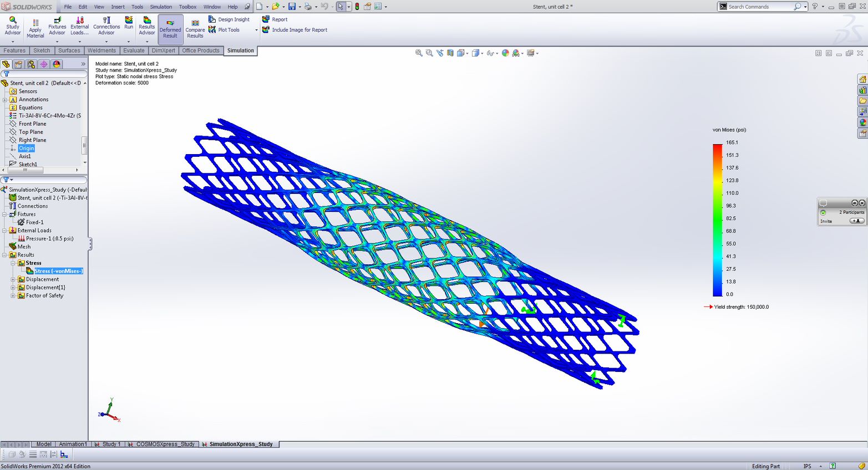Image resolution: width=868 pixels, height=470 pixels.
Task: Collapse the Results folder
Action: click(5, 255)
